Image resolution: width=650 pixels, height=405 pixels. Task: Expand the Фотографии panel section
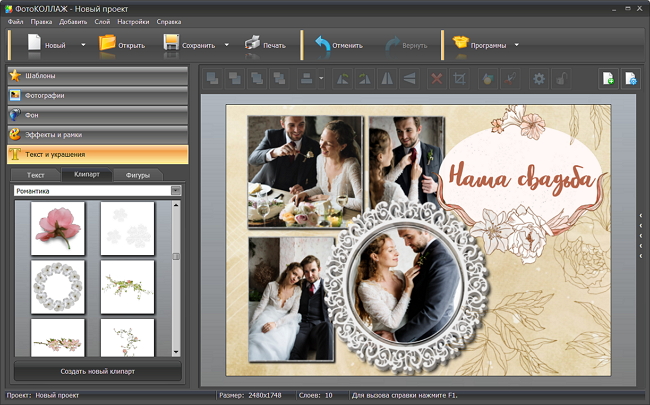97,95
